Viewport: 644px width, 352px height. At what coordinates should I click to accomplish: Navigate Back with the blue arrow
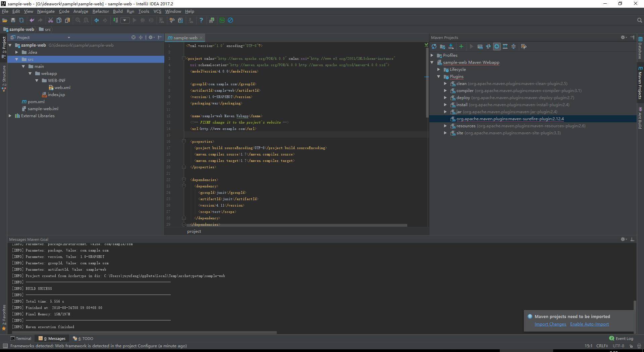(97, 20)
